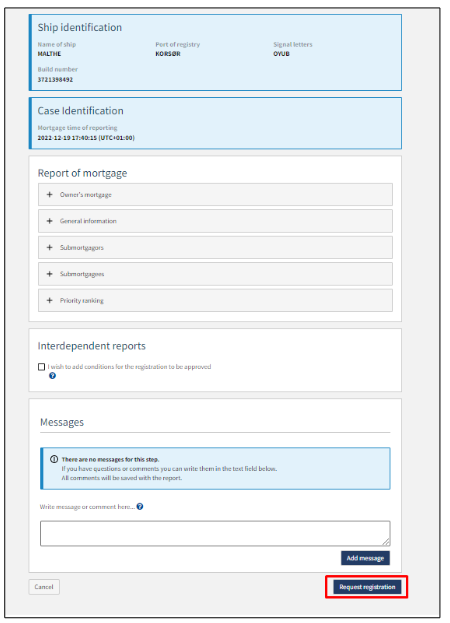Select the port of registry KORSØR
Viewport: 450px width, 623px height.
click(x=168, y=54)
